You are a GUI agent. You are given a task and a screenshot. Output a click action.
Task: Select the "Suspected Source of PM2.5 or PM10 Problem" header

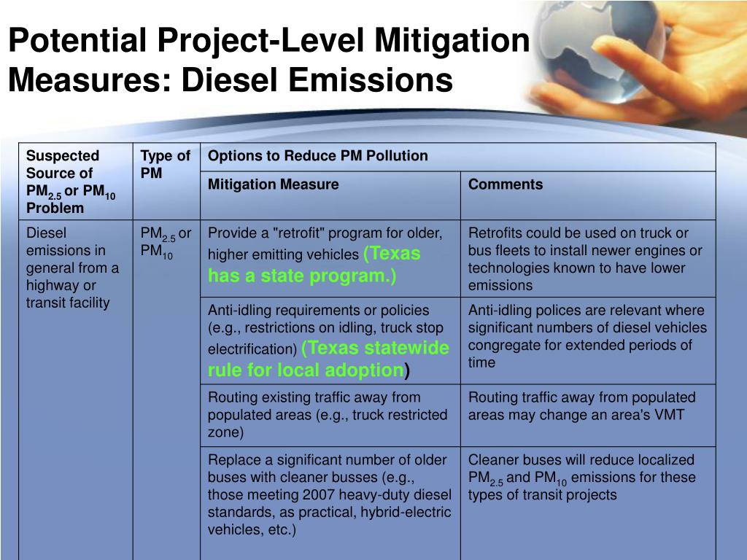(x=76, y=182)
